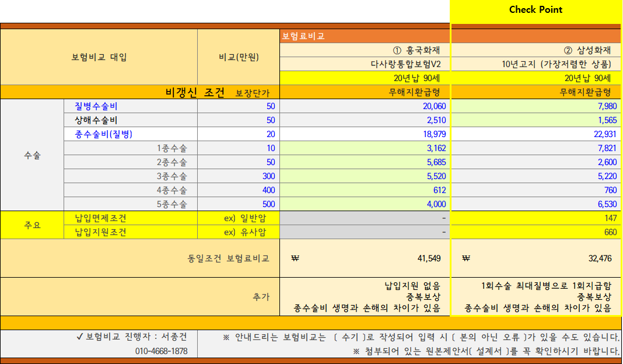Click the ex) 유사암 condition cell
Image resolution: width=623 pixels, height=364 pixels.
coord(245,233)
